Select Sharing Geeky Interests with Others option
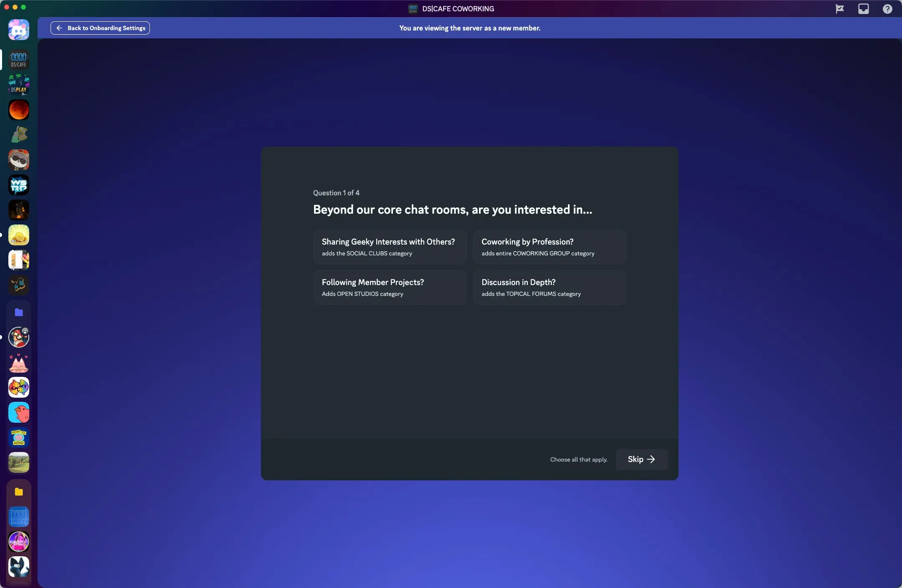Viewport: 902px width, 588px height. point(390,247)
